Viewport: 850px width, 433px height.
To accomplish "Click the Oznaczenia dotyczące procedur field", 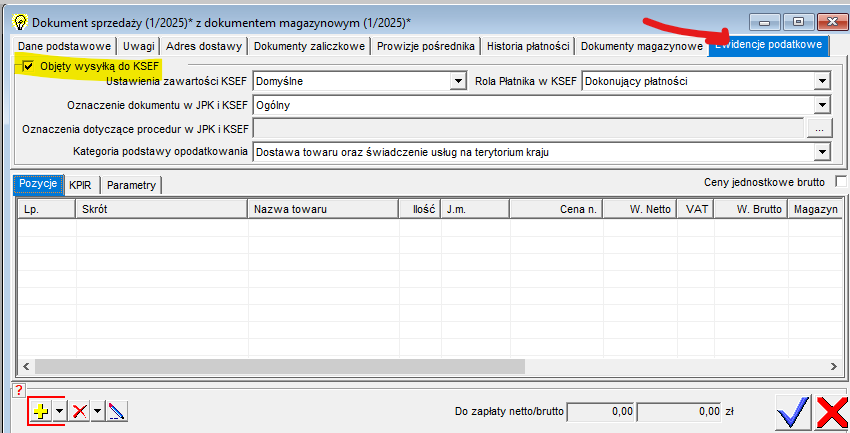I will click(529, 128).
